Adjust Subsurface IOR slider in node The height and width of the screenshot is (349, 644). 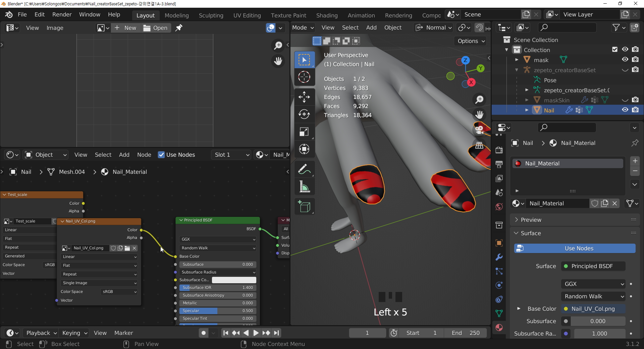point(218,288)
